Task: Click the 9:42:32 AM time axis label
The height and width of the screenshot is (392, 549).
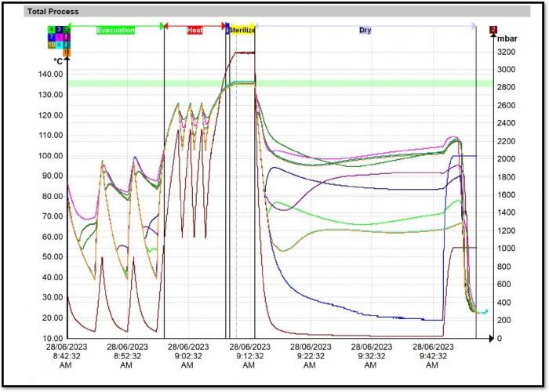Action: 433,356
